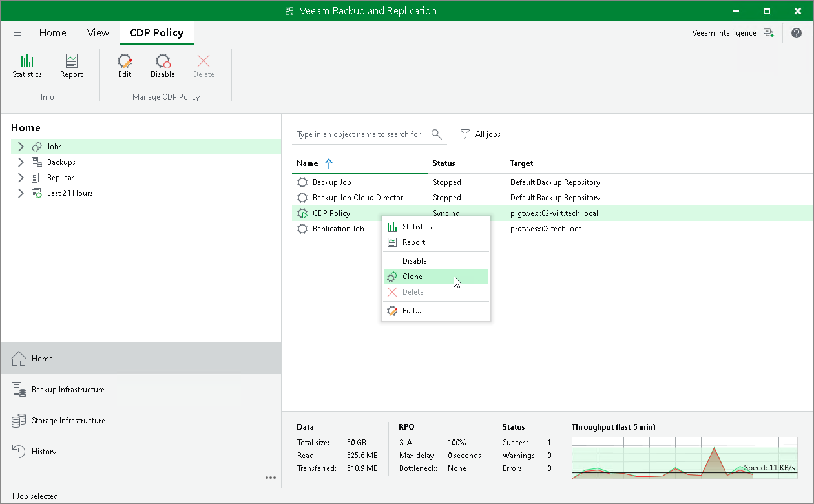814x504 pixels.
Task: Click the History clock icon
Action: (19, 452)
